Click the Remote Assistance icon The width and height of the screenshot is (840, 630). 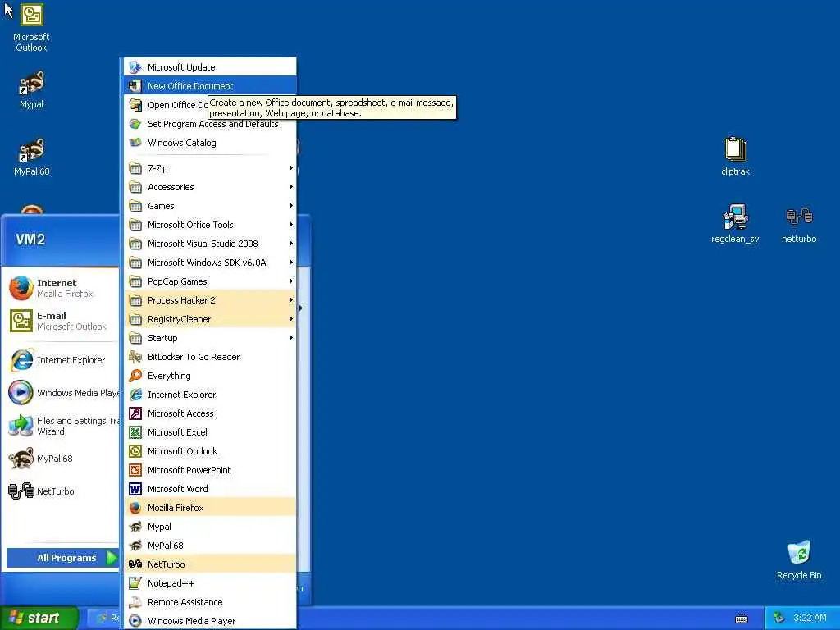[x=135, y=602]
